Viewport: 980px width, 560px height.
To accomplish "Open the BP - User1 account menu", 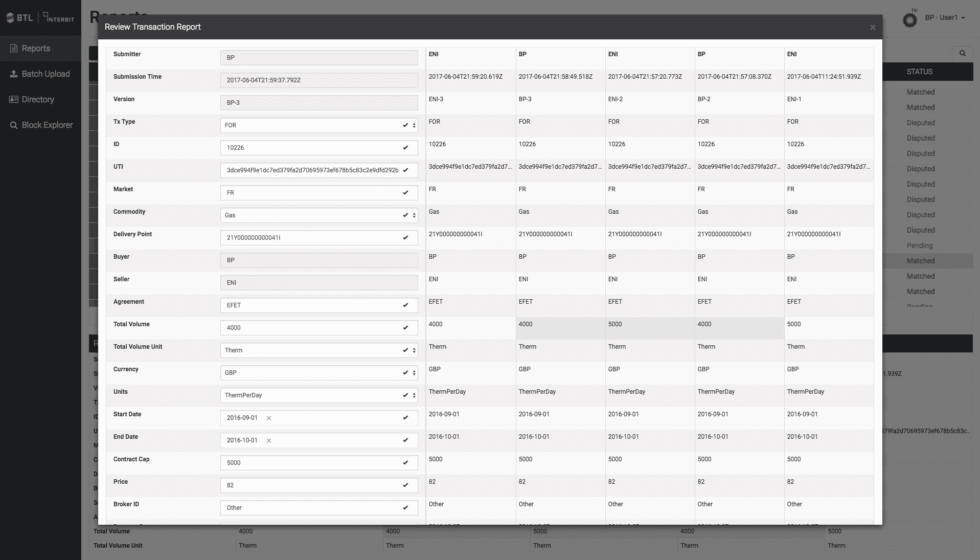I will 945,18.
